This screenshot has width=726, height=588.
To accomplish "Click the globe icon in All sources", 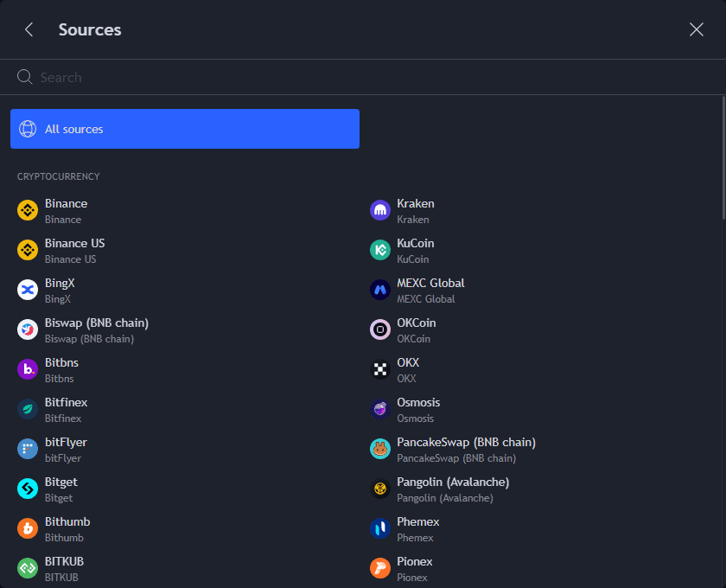I will 28,129.
